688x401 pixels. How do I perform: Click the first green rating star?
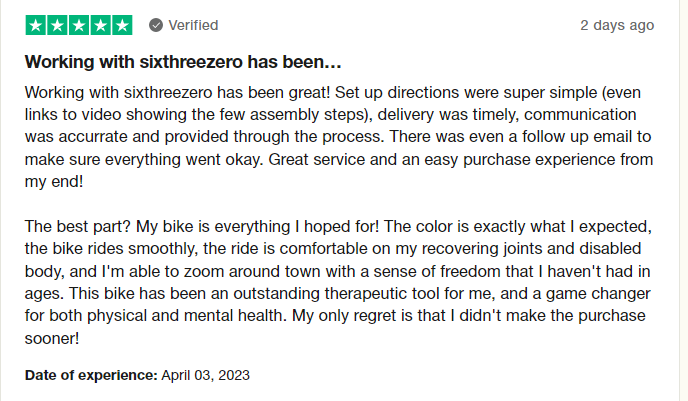pyautogui.click(x=35, y=25)
